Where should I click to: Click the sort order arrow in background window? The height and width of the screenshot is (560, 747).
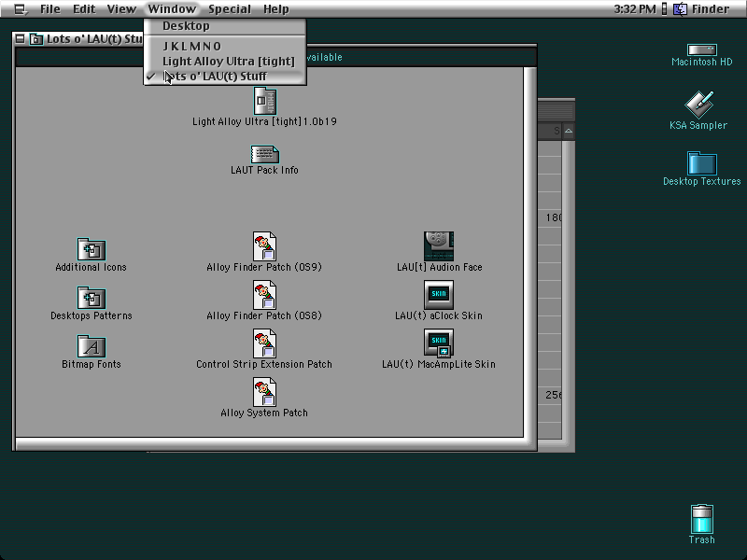(569, 131)
